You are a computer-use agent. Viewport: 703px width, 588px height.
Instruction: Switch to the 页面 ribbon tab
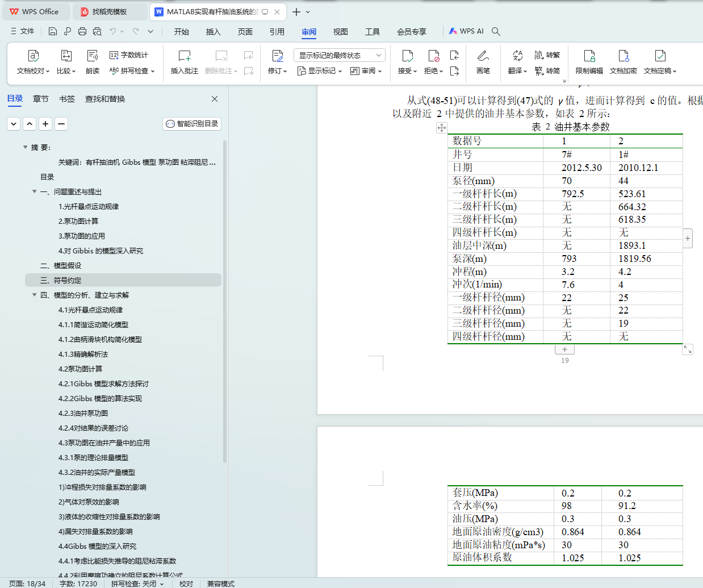[x=245, y=32]
